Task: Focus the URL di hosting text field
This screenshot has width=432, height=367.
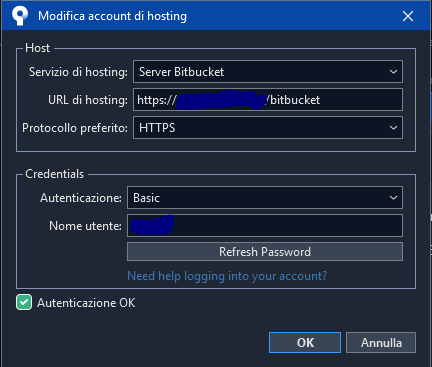Action: coord(268,100)
